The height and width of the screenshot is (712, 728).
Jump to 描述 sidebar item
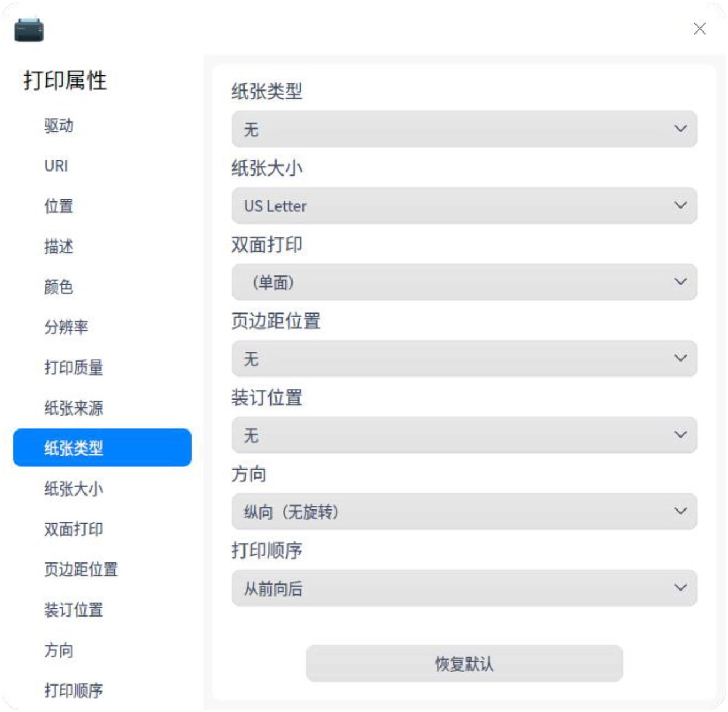[59, 246]
